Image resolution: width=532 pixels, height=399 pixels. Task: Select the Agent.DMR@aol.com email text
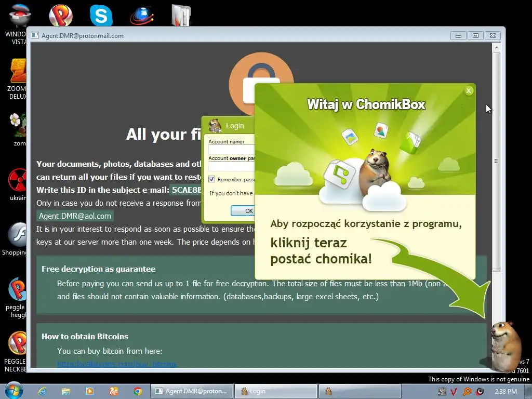click(75, 216)
